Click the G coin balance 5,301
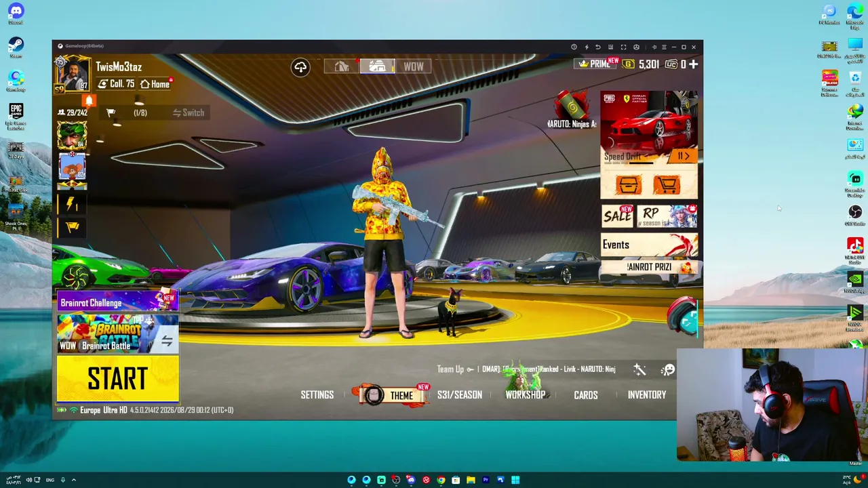868x488 pixels. 642,64
